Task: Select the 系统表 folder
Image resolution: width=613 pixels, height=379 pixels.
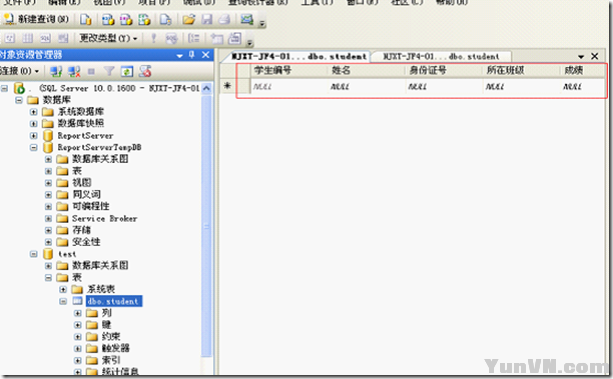Action: [x=101, y=289]
